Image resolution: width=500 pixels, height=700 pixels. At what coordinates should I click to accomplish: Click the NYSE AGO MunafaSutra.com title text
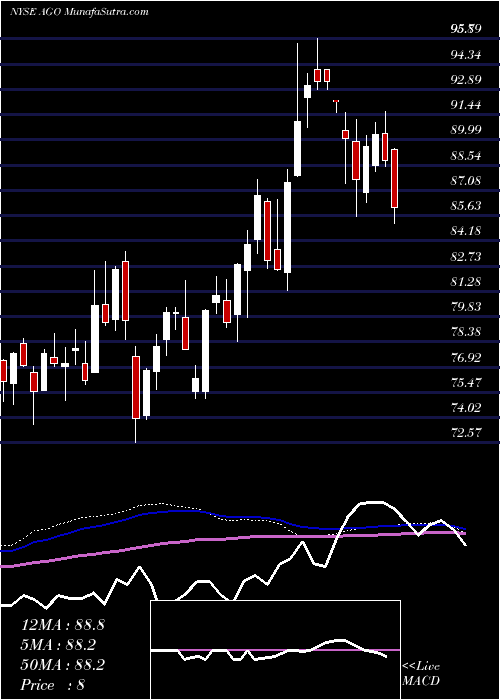[x=79, y=12]
